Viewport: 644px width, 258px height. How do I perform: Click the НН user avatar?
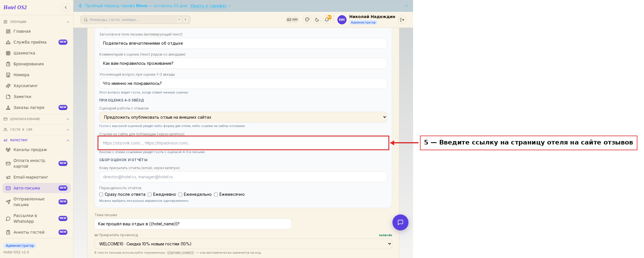(342, 20)
